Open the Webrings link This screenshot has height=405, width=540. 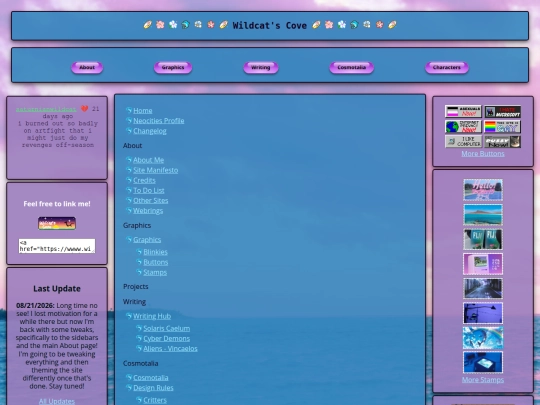coord(148,211)
